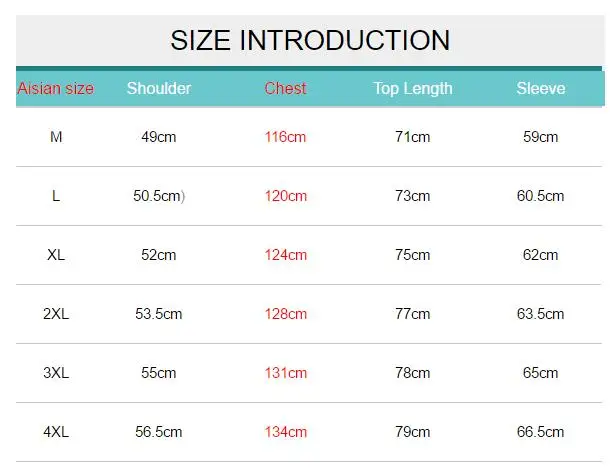Select the 56.5cm shoulder measurement

[159, 432]
